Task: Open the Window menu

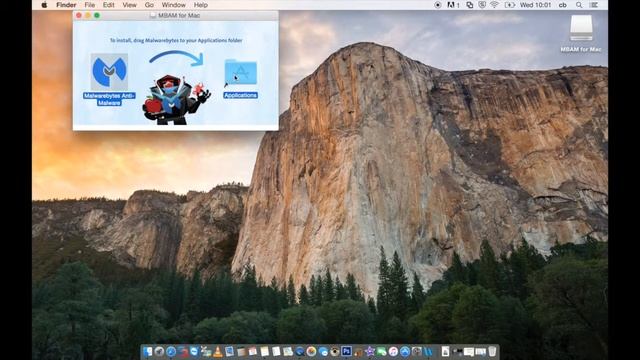Action: [173, 5]
